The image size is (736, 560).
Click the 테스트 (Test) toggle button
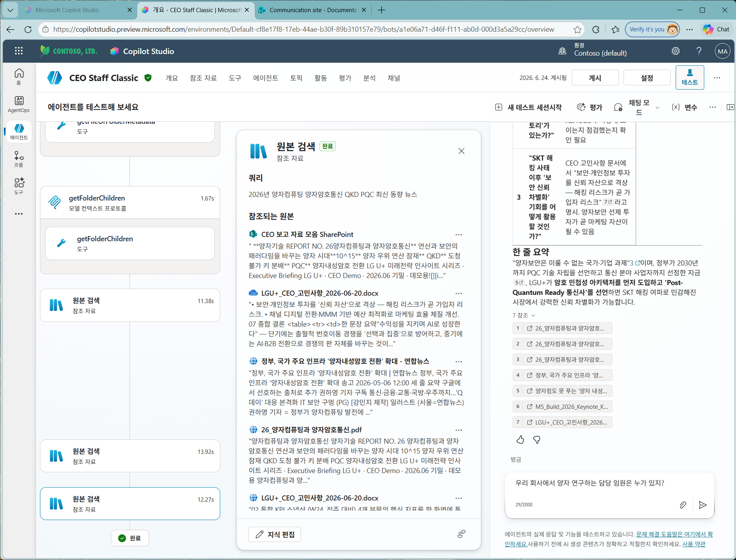pyautogui.click(x=690, y=78)
